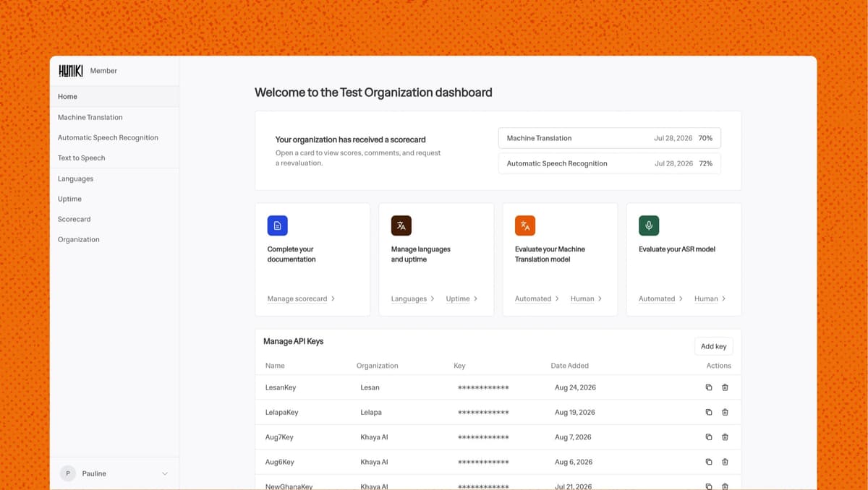This screenshot has height=490, width=868.
Task: Click the Languages link in the manage card
Action: click(412, 298)
